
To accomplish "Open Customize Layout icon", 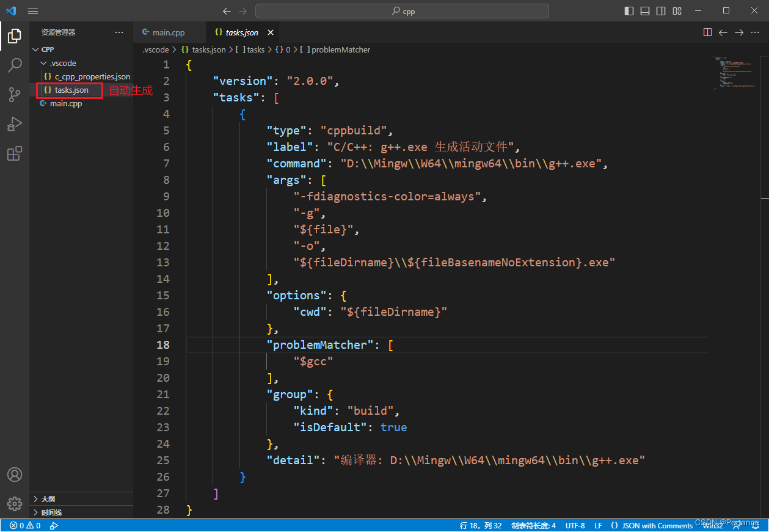I will click(x=677, y=11).
